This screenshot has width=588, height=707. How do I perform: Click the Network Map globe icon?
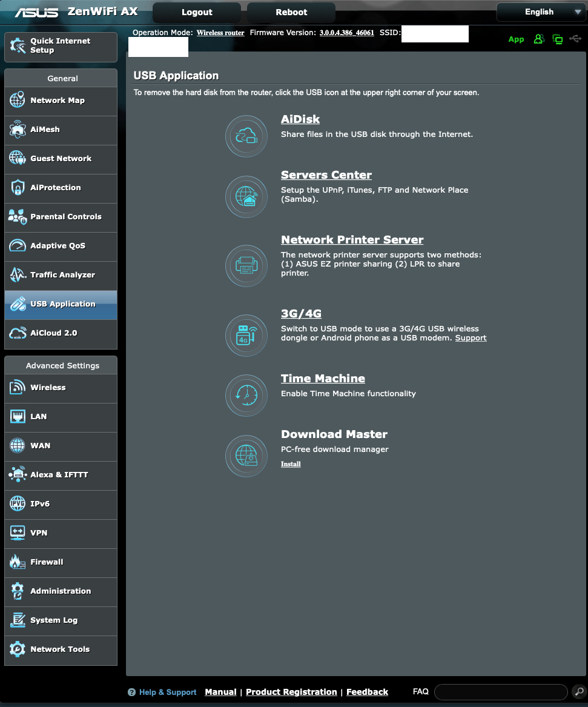tap(18, 100)
